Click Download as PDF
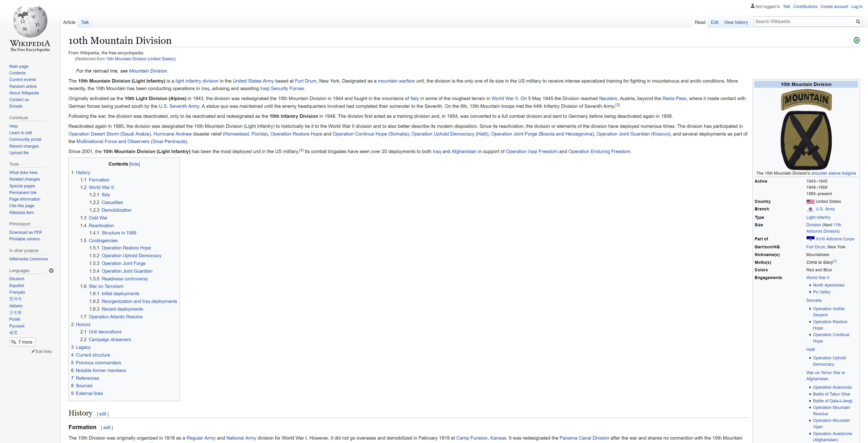This screenshot has width=868, height=443. 26,232
